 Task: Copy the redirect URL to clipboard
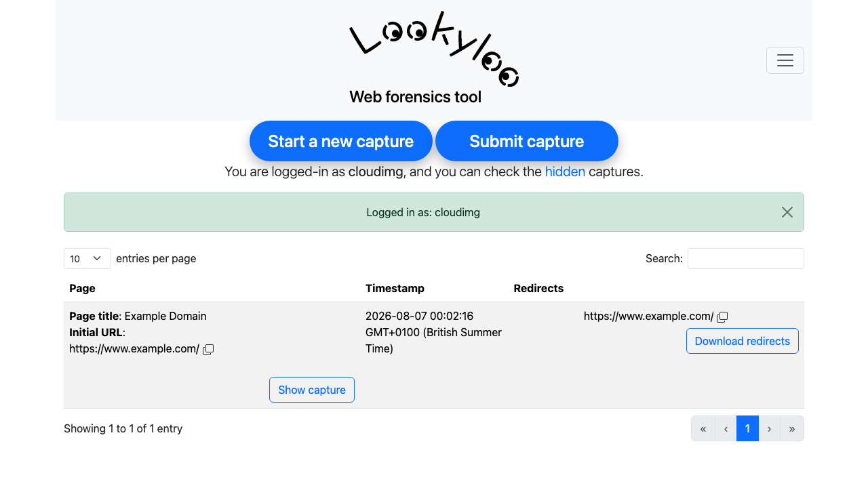pyautogui.click(x=722, y=317)
